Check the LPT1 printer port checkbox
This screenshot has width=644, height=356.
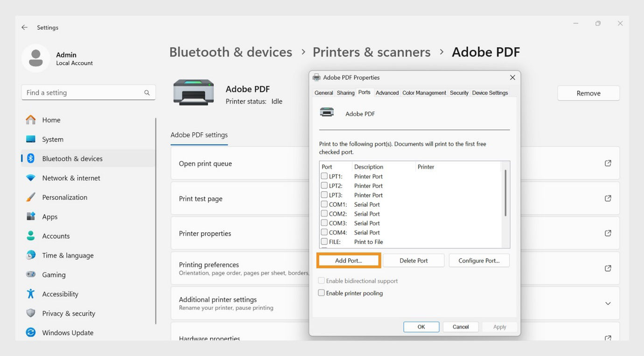pyautogui.click(x=324, y=176)
